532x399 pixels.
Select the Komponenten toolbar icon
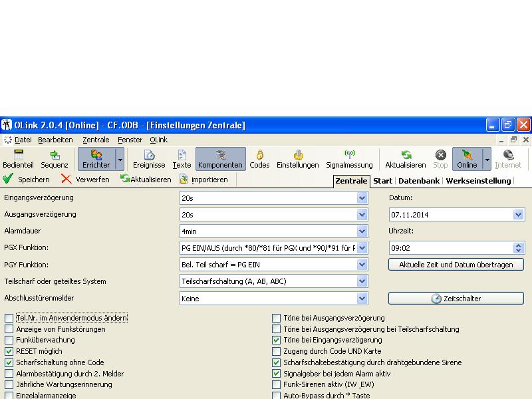(220, 158)
